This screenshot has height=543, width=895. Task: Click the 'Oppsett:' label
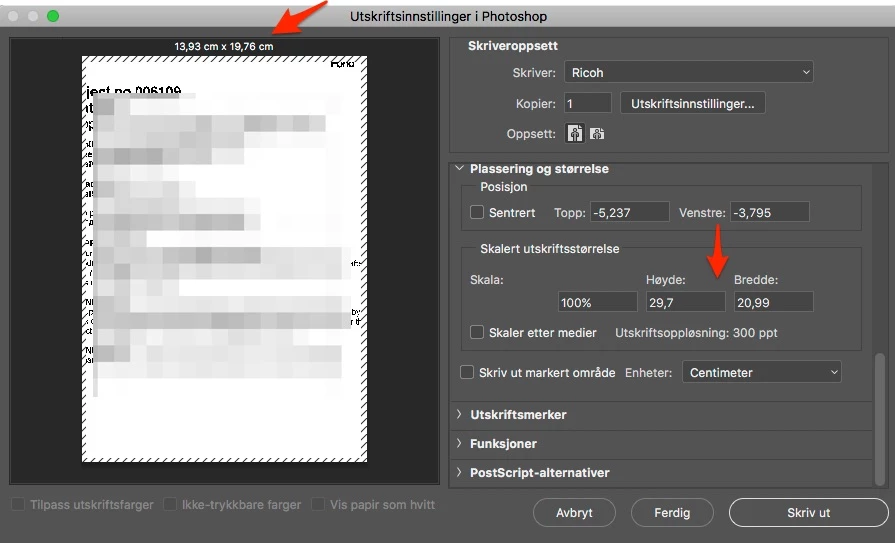pos(531,134)
